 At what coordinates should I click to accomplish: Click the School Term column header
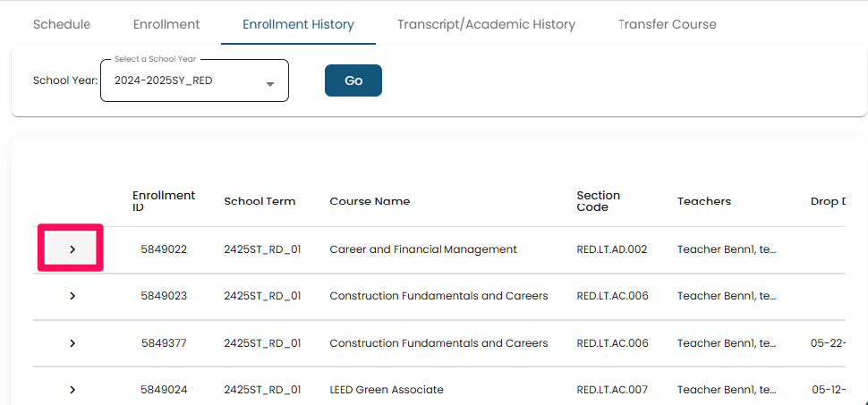point(260,201)
